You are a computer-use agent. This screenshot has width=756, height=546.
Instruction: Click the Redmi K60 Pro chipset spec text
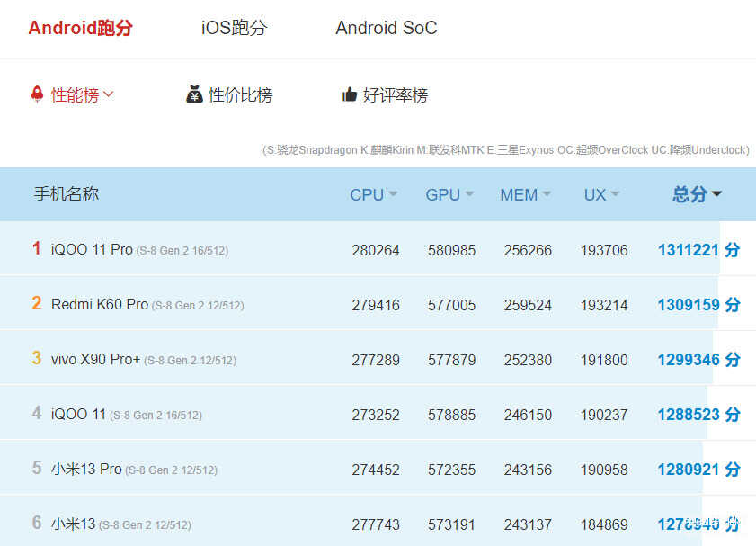click(198, 306)
